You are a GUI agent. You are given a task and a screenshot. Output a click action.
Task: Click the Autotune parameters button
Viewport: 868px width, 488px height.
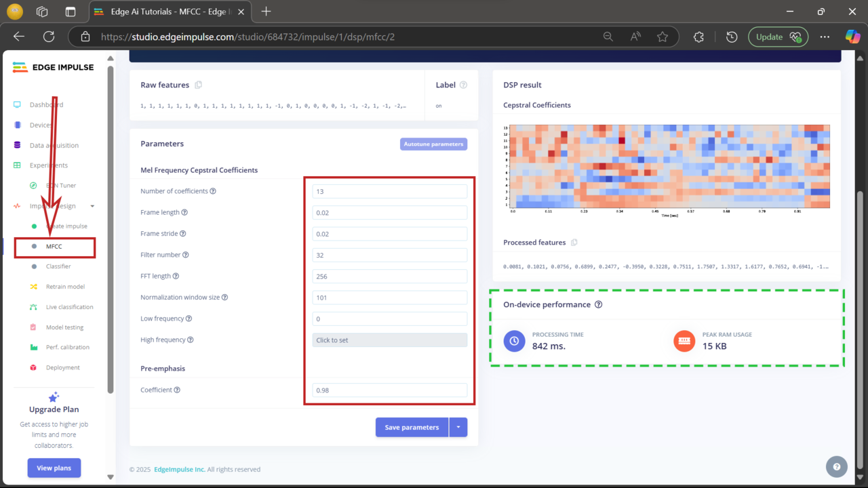click(x=433, y=144)
